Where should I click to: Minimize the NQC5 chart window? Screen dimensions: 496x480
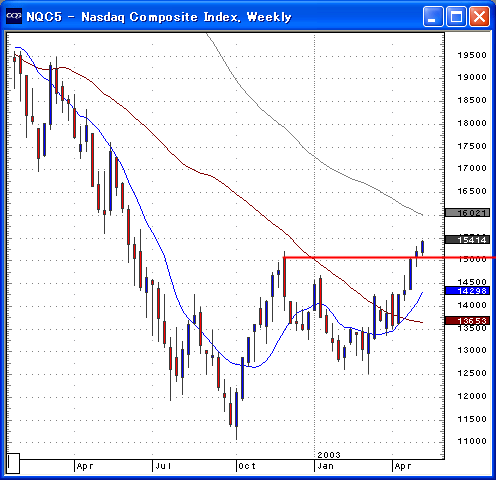click(433, 16)
